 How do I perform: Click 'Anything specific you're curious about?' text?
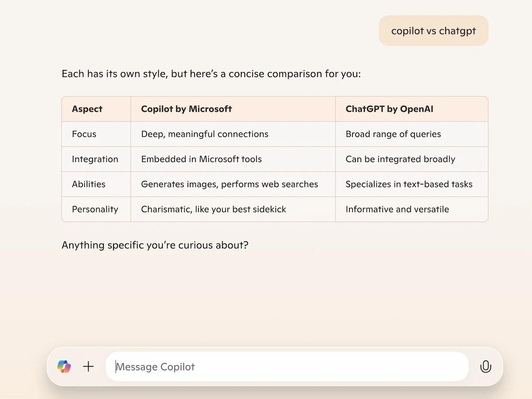click(x=155, y=245)
